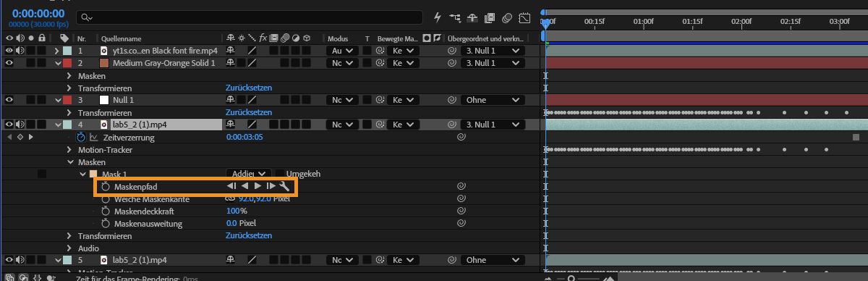Collapse Mask 1 group
Image resolution: width=868 pixels, height=281 pixels.
82,174
